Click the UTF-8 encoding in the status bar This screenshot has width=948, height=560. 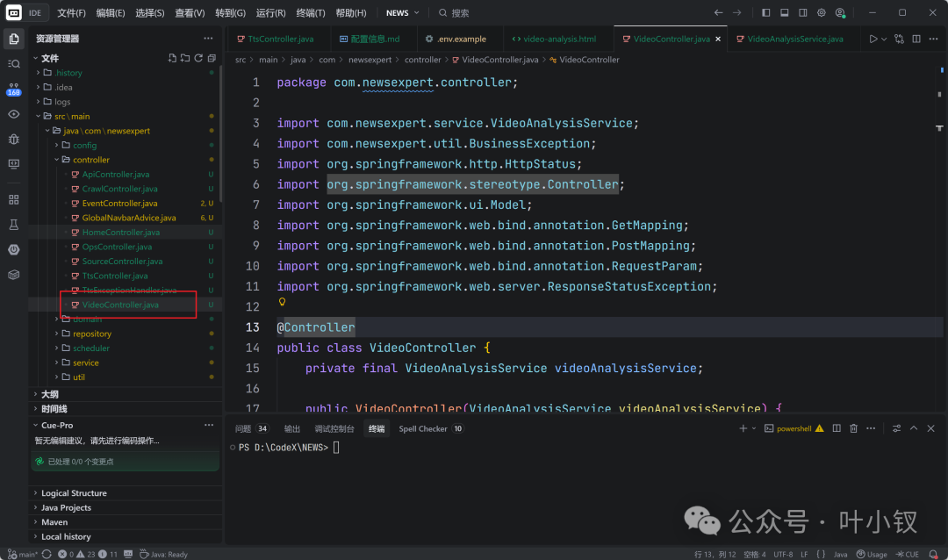tap(783, 554)
